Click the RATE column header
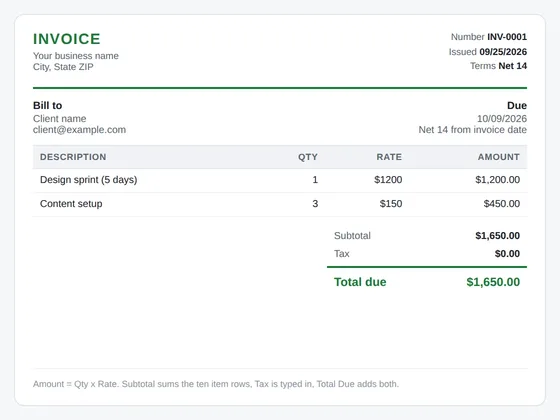 pos(389,157)
